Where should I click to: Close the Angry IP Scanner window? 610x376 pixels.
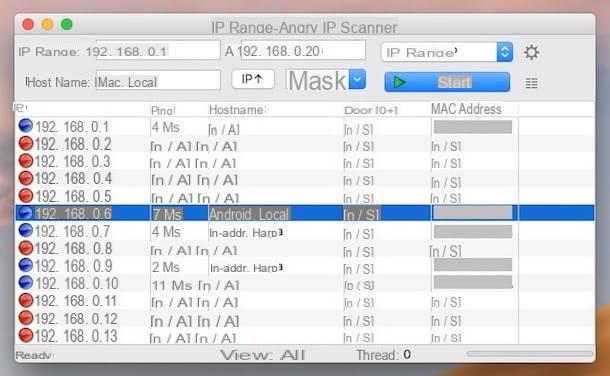click(x=28, y=24)
